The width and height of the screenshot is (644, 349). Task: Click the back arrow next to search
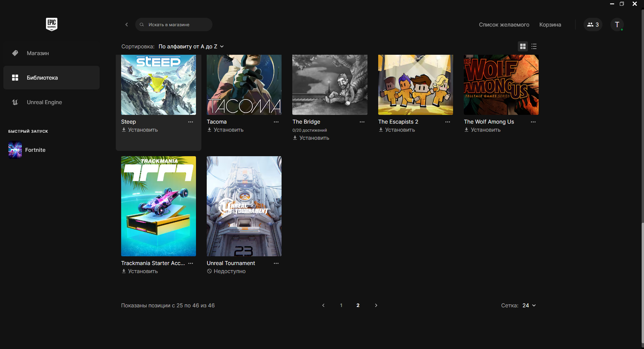point(127,25)
